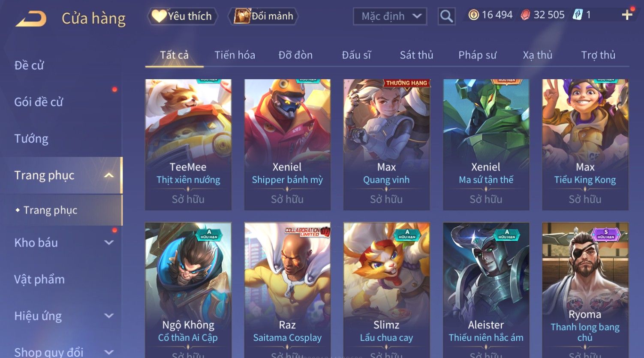Open the Tướng sidebar menu

point(31,139)
